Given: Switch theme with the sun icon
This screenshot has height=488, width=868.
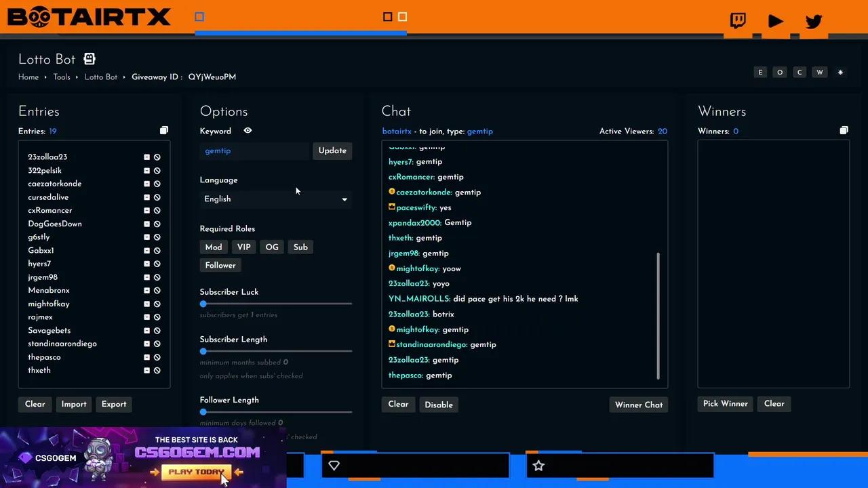Looking at the screenshot, I should pos(840,73).
